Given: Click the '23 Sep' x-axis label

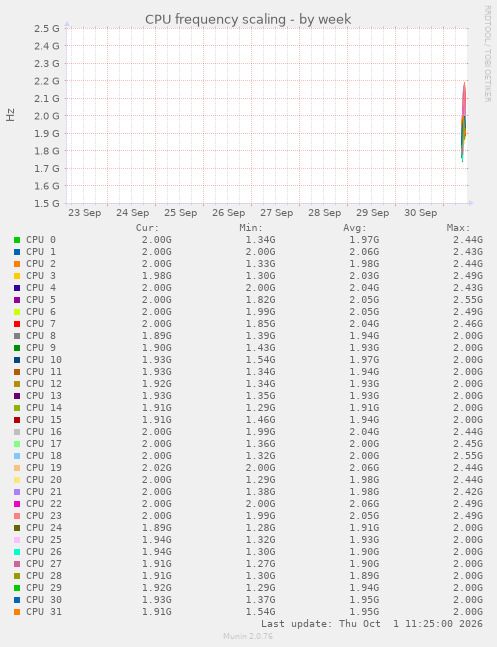Looking at the screenshot, I should click(85, 213).
